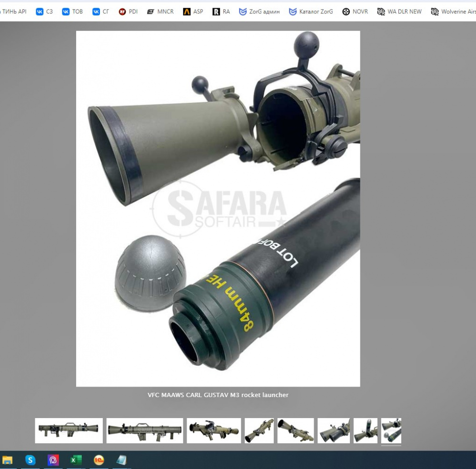Open File Explorer from the taskbar
Screen dimensions: 476x469
[7, 460]
